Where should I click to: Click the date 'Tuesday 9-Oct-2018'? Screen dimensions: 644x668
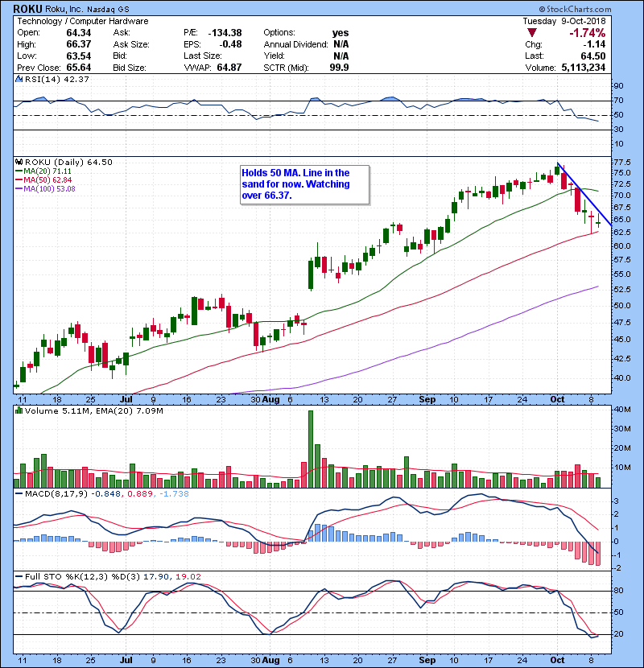pos(563,21)
